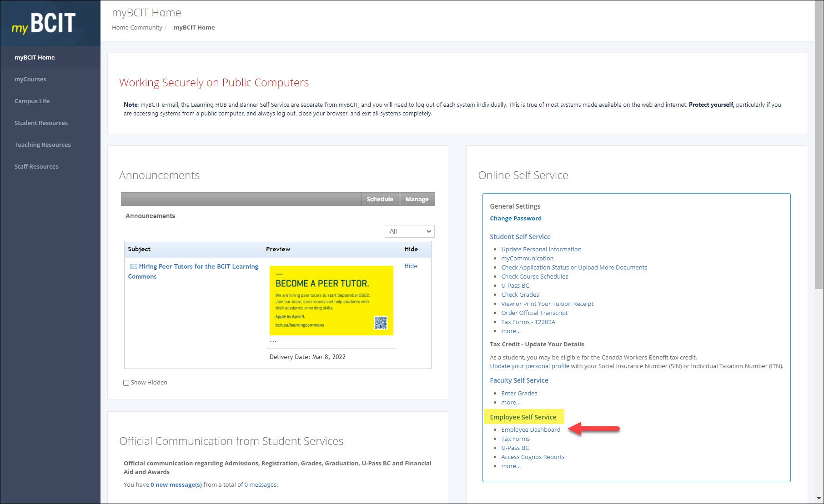The width and height of the screenshot is (824, 504).
Task: Expand more options under Student Self Service
Action: coord(510,331)
